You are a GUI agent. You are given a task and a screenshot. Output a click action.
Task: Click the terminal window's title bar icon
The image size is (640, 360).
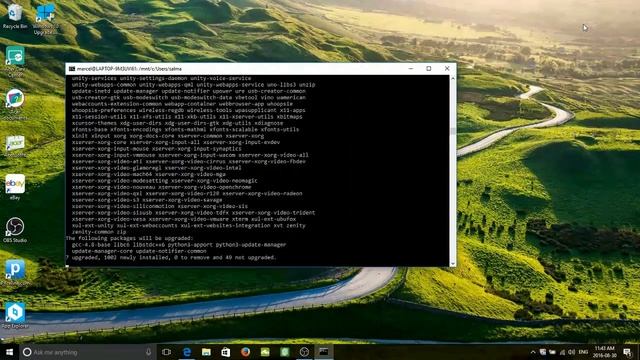pyautogui.click(x=72, y=69)
